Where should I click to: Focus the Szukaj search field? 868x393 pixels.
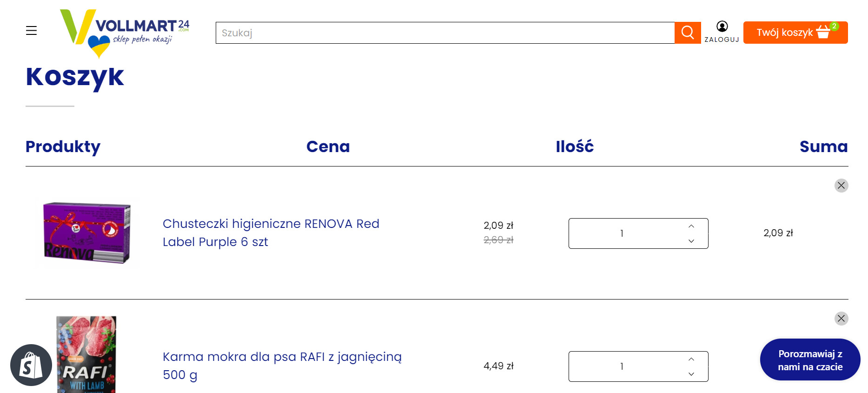[x=445, y=33]
